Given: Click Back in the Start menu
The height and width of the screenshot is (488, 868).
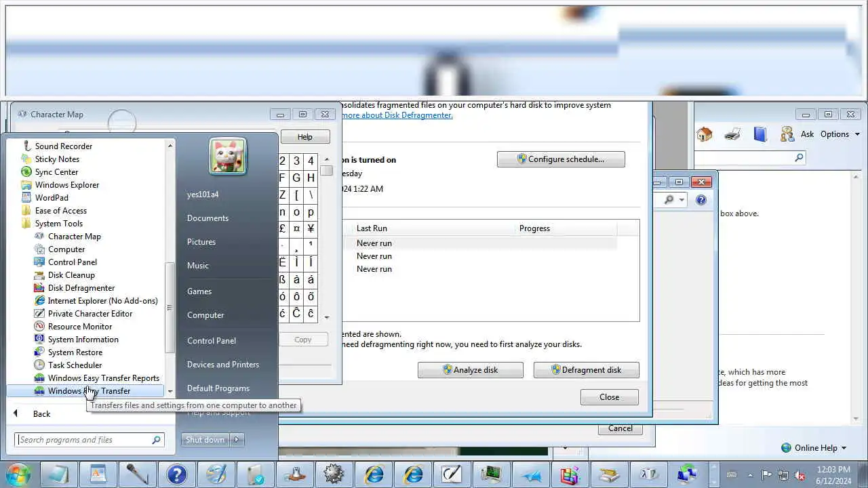Looking at the screenshot, I should 41,414.
